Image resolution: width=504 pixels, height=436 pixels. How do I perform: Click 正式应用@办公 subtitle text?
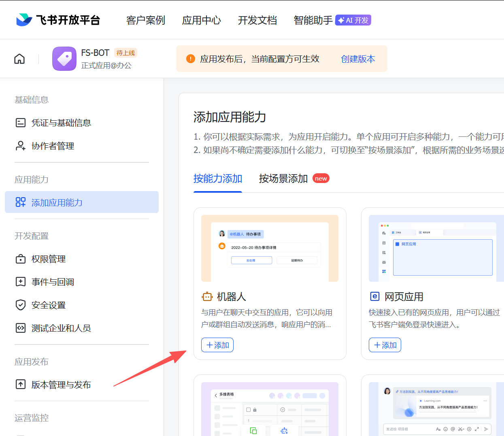106,65
